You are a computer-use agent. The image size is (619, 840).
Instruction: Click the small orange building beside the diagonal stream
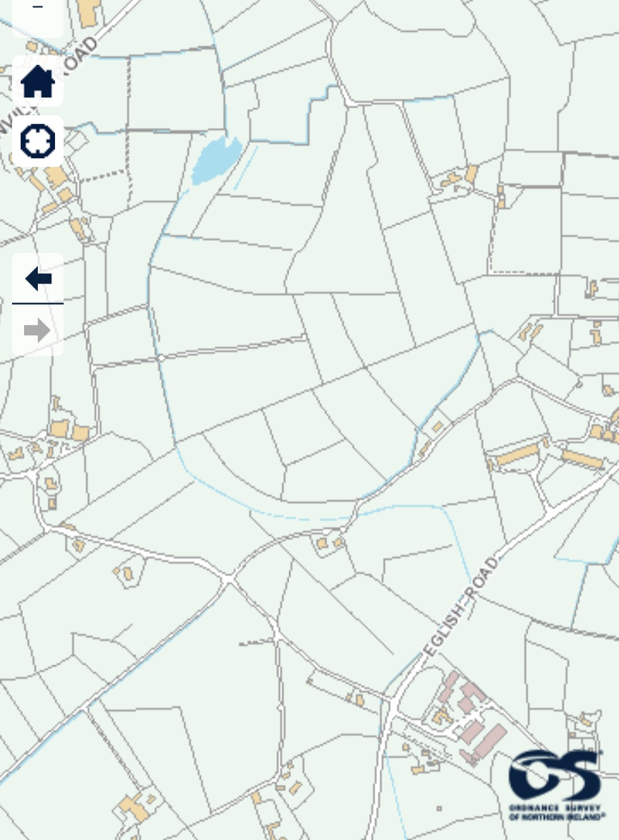438,427
